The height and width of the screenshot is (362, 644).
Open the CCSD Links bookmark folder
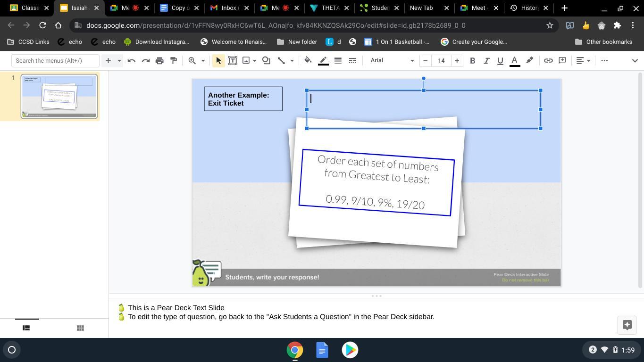click(x=28, y=42)
